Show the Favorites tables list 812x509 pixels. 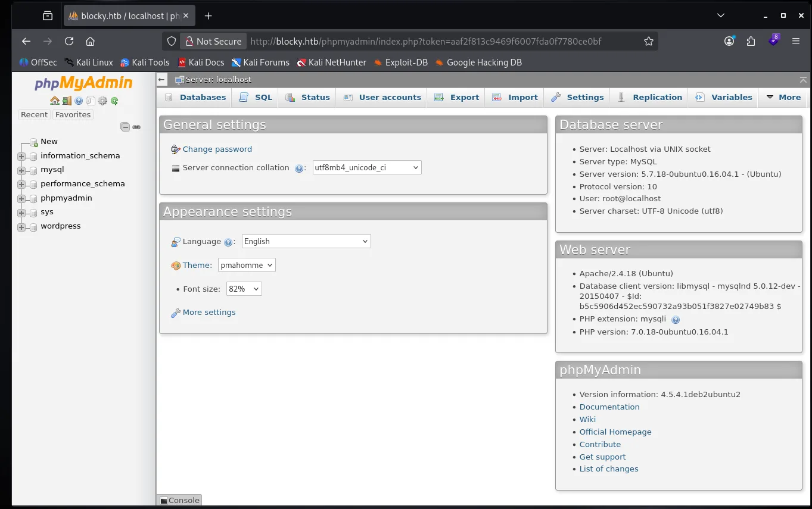click(73, 115)
